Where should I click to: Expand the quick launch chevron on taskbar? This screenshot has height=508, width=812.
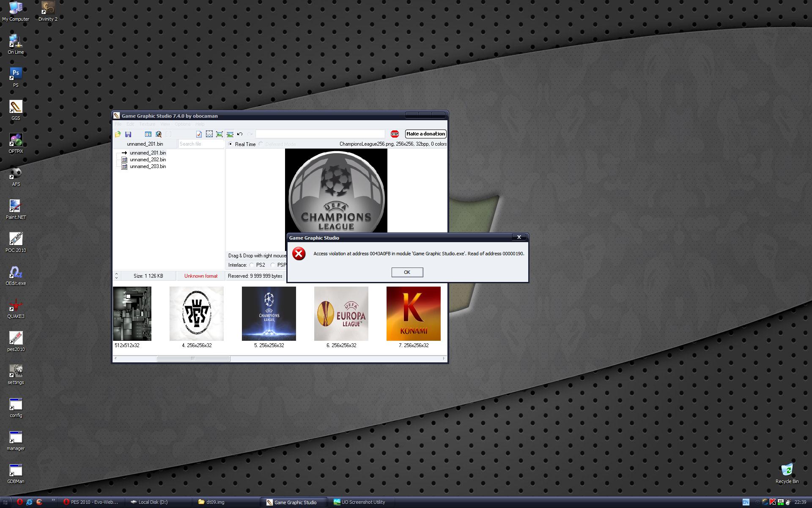click(x=53, y=500)
